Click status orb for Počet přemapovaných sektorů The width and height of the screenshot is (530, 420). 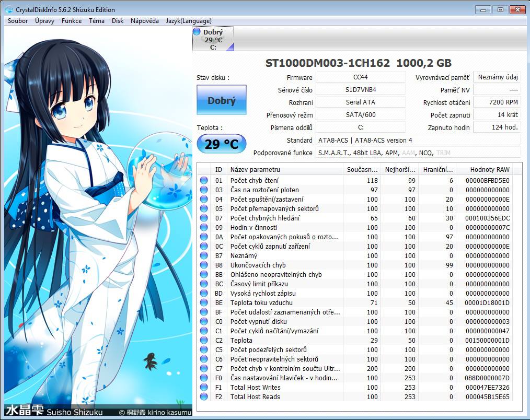(204, 209)
